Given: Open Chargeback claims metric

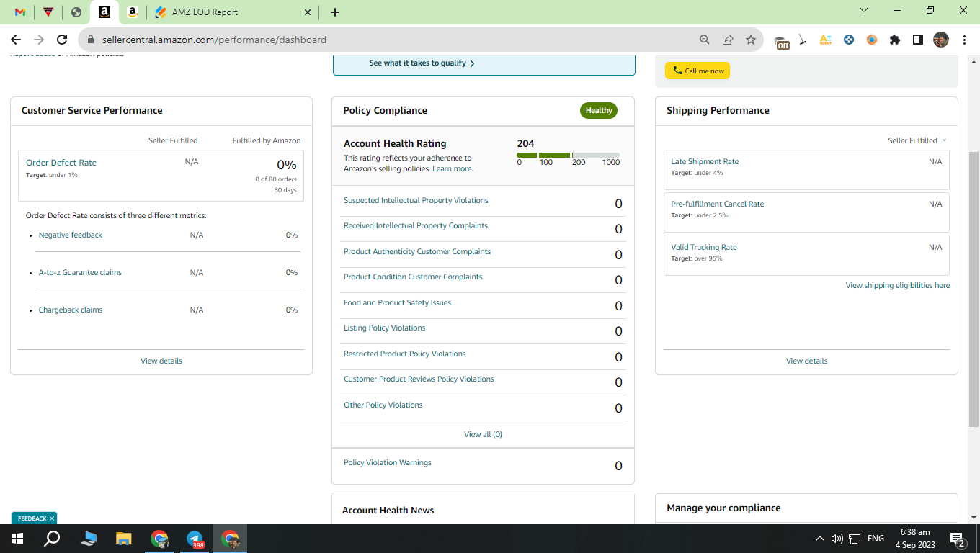Looking at the screenshot, I should [x=71, y=310].
